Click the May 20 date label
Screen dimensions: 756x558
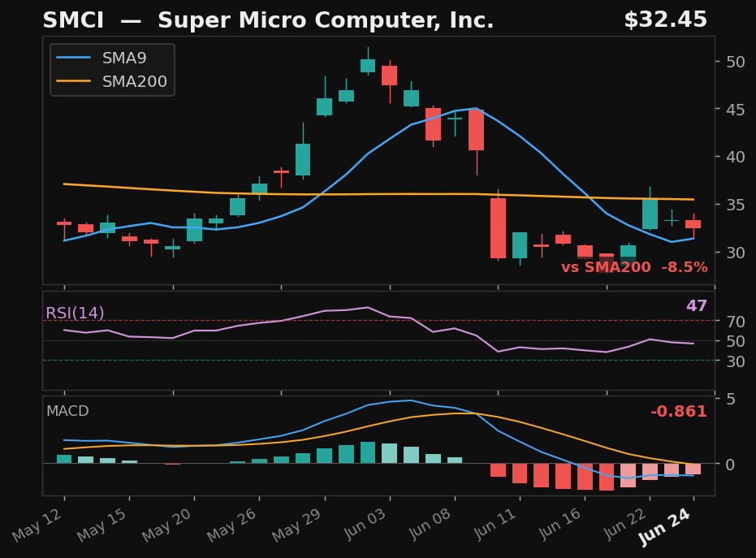tap(167, 525)
